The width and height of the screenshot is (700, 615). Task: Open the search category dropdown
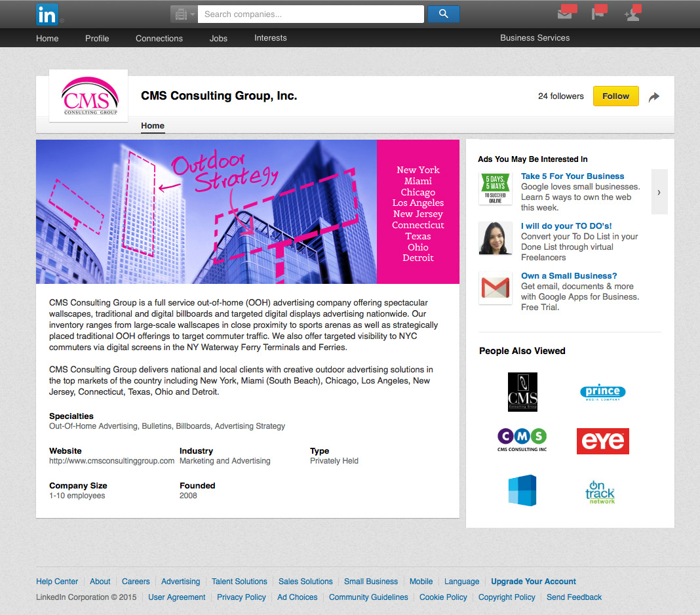point(184,14)
